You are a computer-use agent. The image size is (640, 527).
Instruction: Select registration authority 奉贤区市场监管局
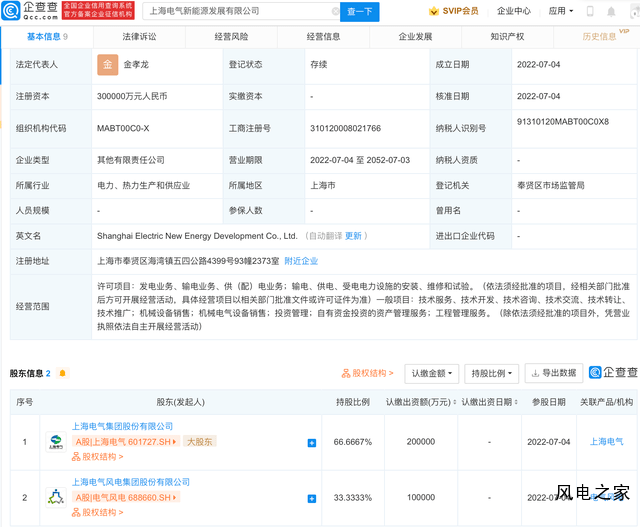[551, 186]
